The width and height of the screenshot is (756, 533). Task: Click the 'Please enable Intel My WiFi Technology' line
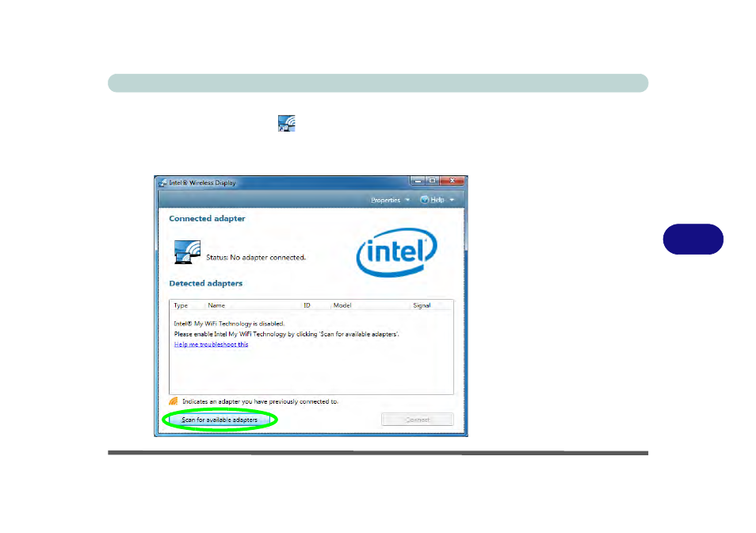tap(286, 334)
